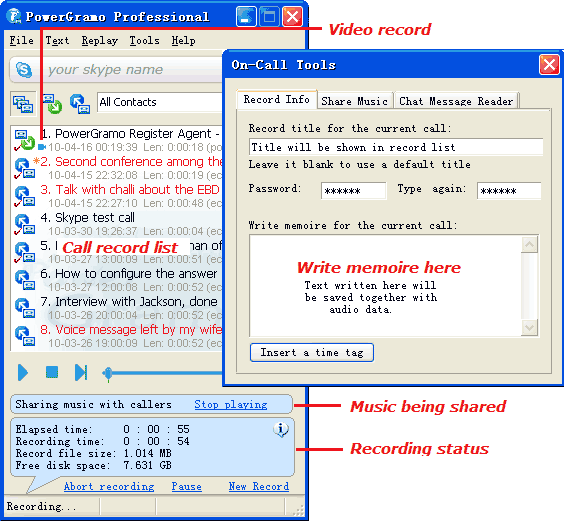The image size is (564, 522).
Task: Open the Replay menu
Action: [99, 40]
